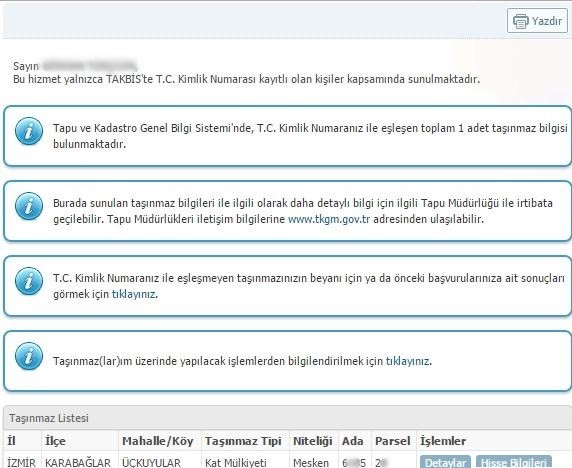Click the Mahalle/Köy column header
The height and width of the screenshot is (468, 572).
click(158, 441)
